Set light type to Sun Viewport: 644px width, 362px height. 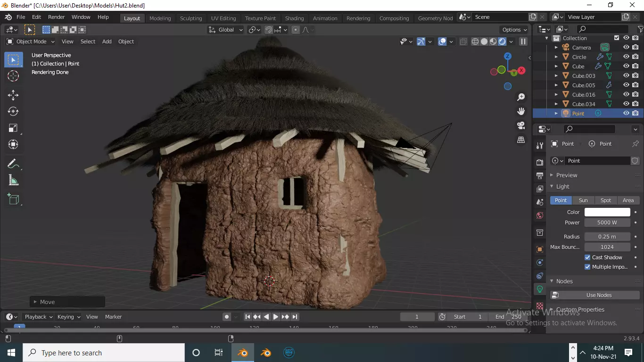coord(583,200)
